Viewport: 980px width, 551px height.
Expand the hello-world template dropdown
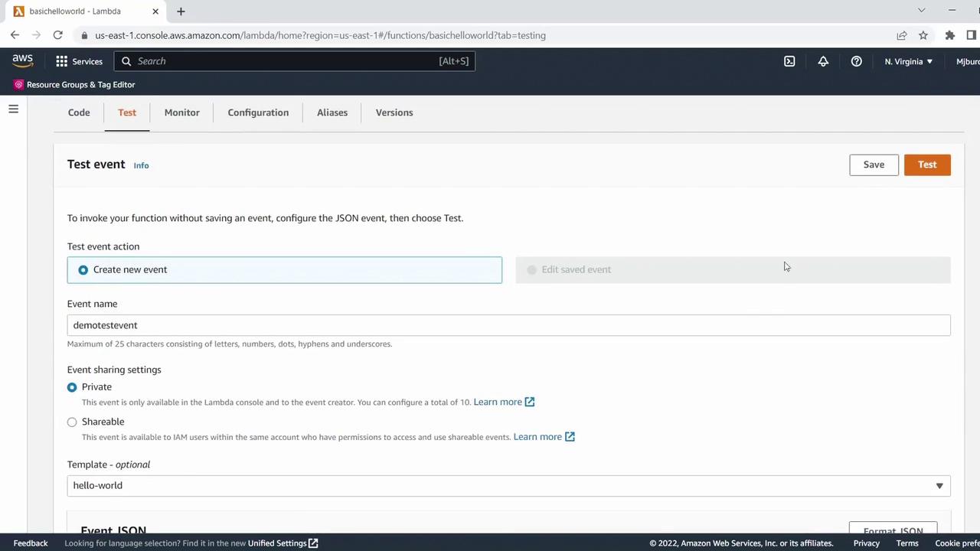[x=508, y=485]
